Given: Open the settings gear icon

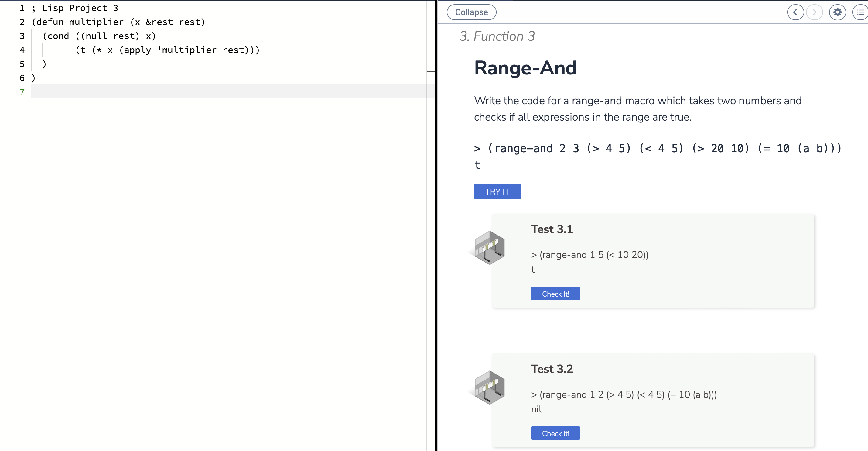Looking at the screenshot, I should tap(837, 12).
